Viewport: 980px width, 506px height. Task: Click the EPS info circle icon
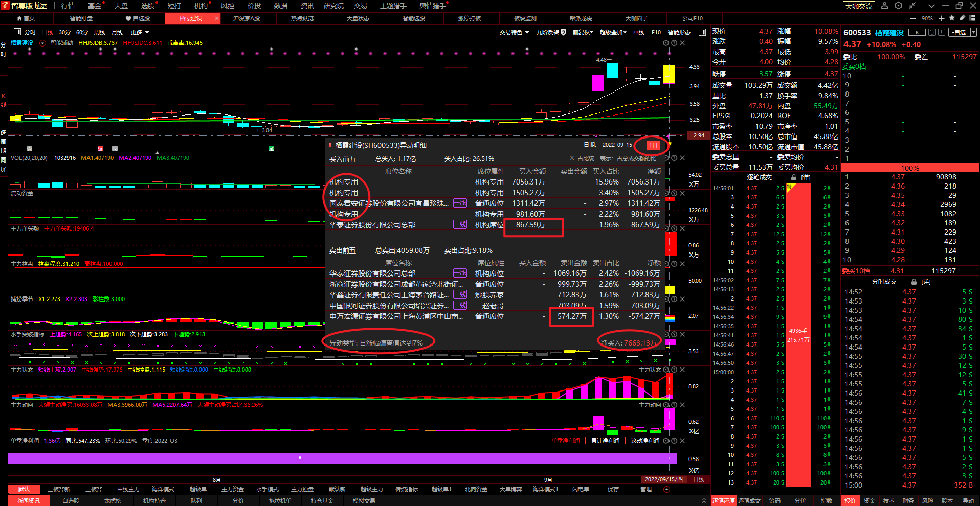coord(728,116)
